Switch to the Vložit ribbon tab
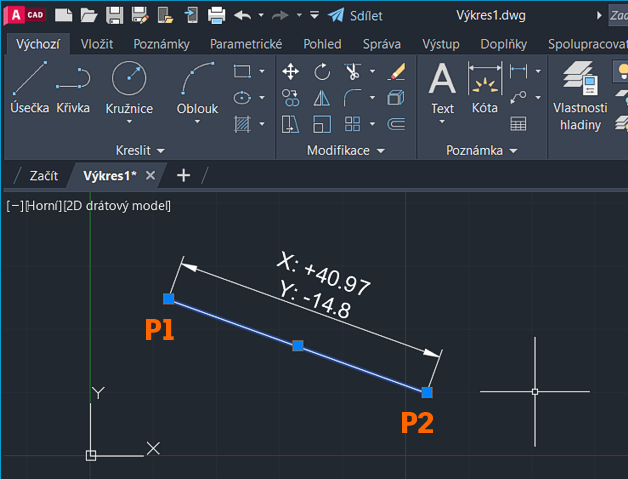The width and height of the screenshot is (628, 479). 97,44
